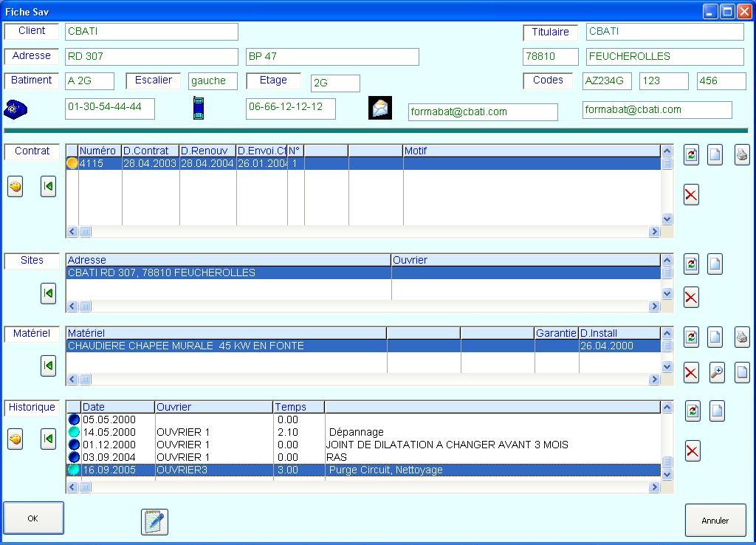Screen dimensions: 756x545
Task: Click the Annuler button
Action: 715,521
